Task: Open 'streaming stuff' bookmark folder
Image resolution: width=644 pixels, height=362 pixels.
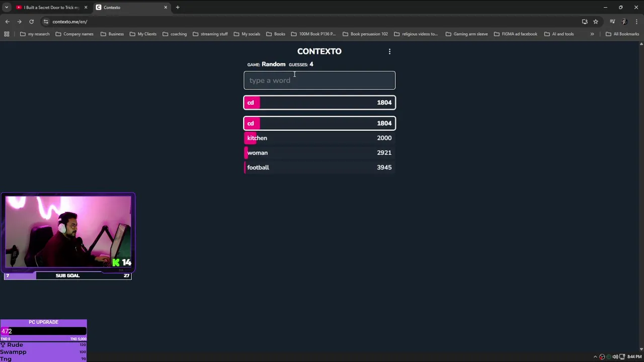Action: 210,34
